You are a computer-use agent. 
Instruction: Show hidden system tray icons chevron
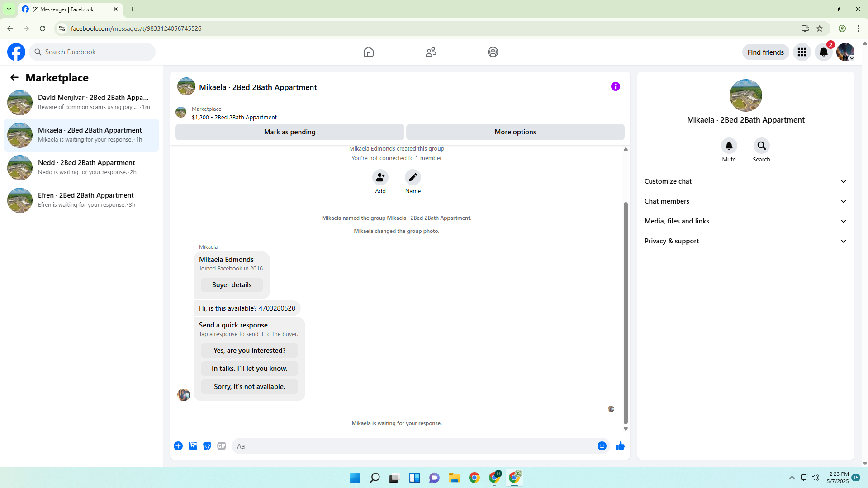coord(792,478)
